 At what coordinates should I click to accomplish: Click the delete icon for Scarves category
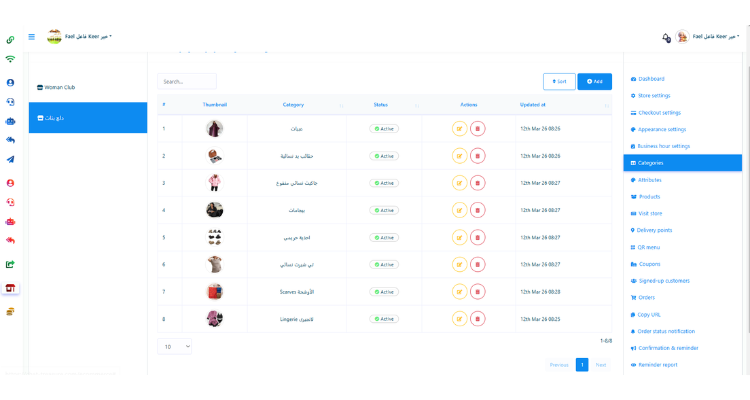pos(477,292)
